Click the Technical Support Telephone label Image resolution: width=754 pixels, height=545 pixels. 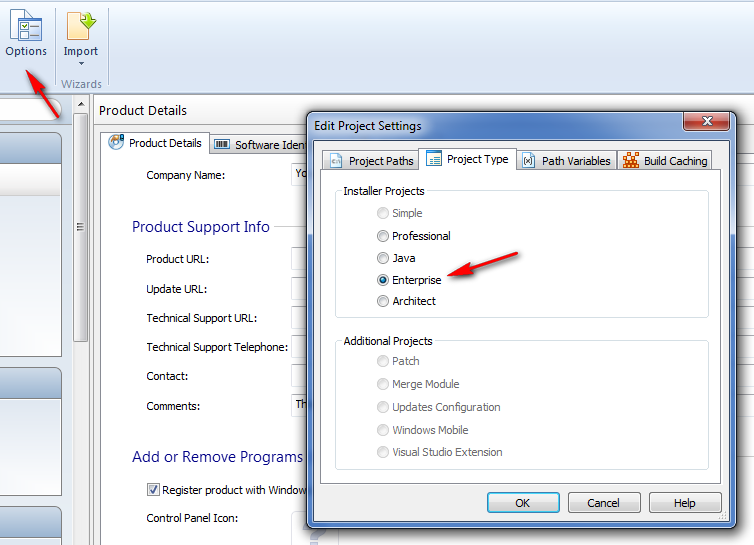(x=217, y=347)
